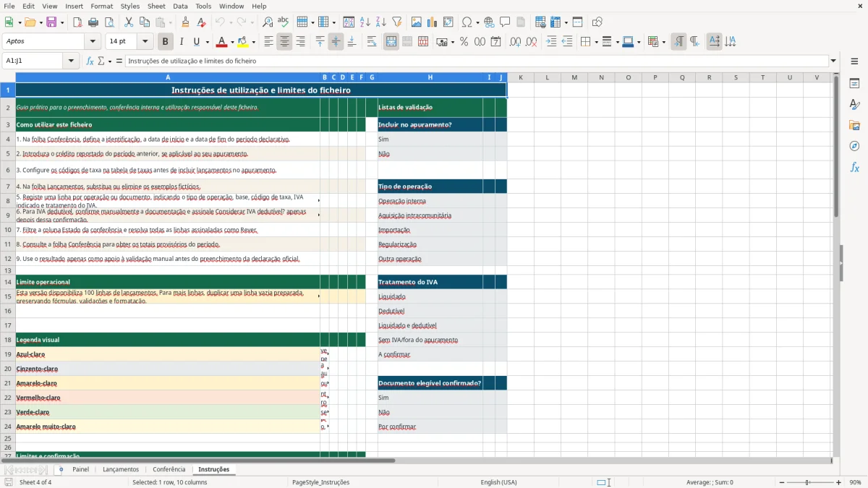Screen dimensions: 868x488
Task: Click zoom in plus button
Action: point(838,482)
